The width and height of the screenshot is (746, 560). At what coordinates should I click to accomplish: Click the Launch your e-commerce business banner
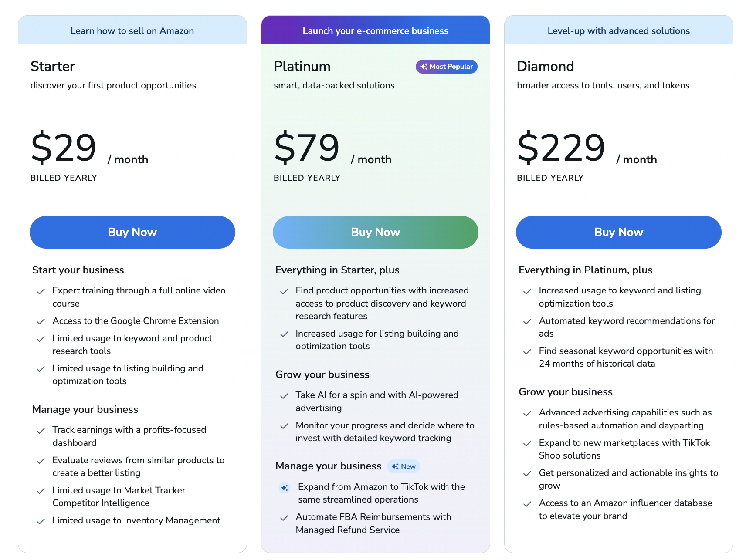point(375,31)
